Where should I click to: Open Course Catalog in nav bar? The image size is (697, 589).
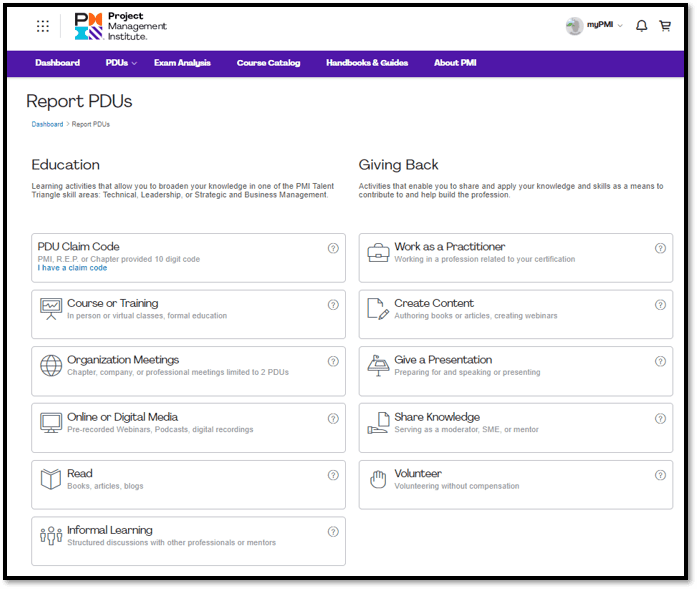pos(268,63)
